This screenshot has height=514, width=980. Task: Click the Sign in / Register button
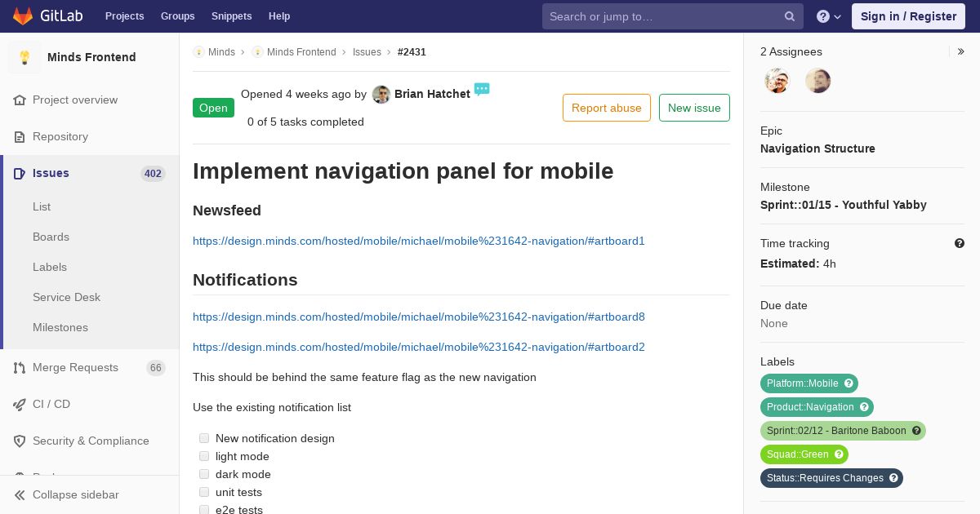click(x=908, y=16)
